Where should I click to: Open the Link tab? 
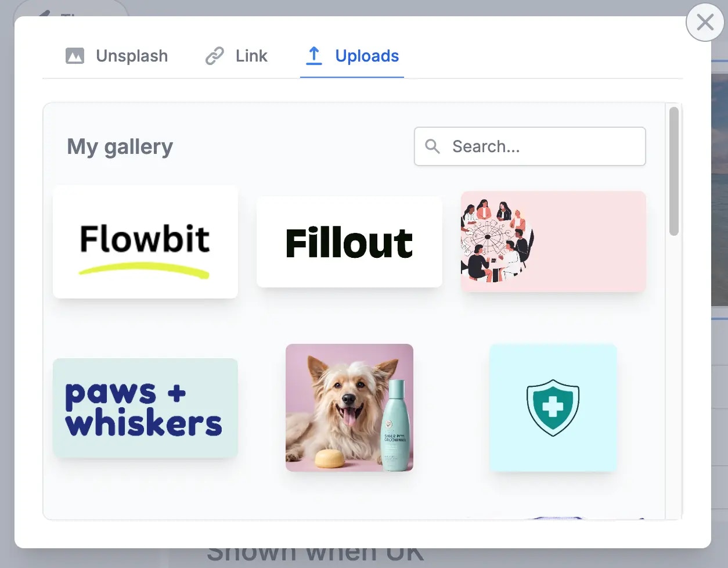237,56
